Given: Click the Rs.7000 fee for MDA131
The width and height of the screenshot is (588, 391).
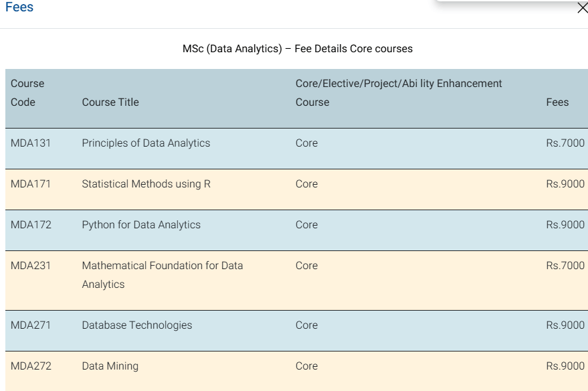Looking at the screenshot, I should point(565,143).
